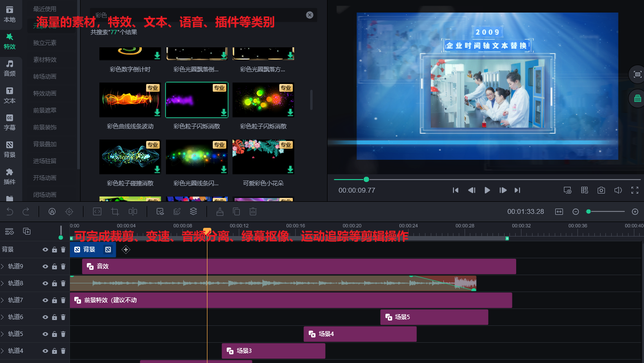Select 独立元素 category

click(x=45, y=43)
